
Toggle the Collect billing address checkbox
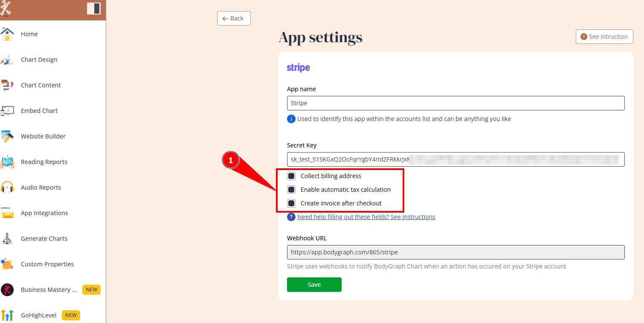click(x=291, y=176)
